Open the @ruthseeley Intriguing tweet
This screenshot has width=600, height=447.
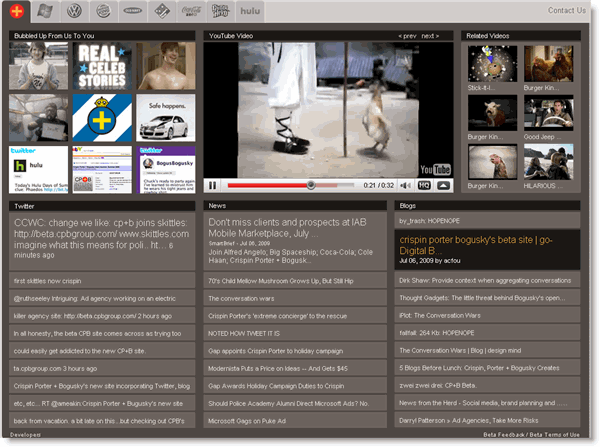[x=102, y=299]
